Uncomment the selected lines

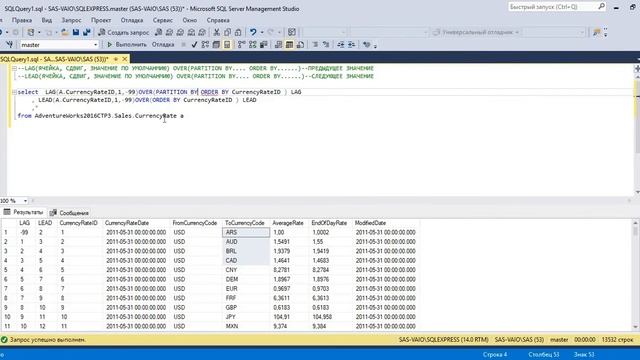point(326,45)
